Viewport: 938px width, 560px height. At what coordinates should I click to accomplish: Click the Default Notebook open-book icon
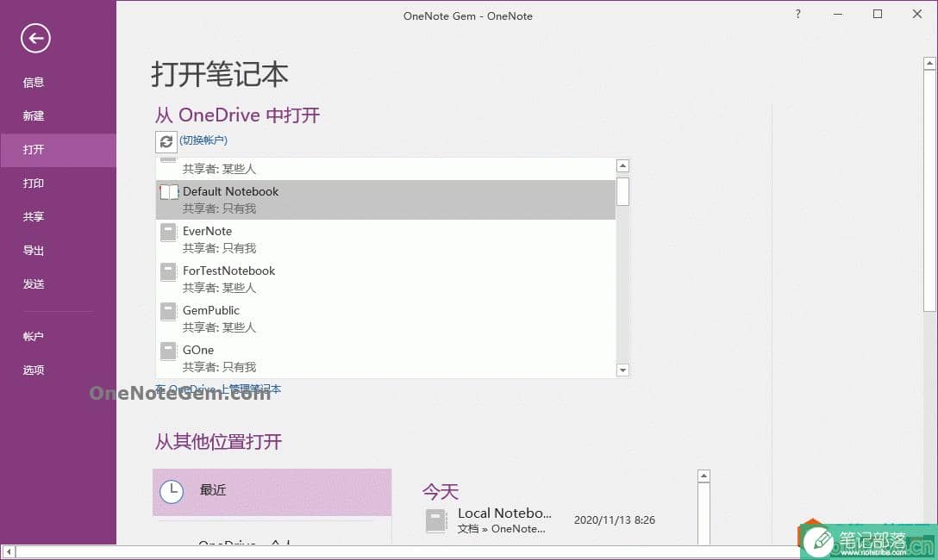click(x=169, y=192)
